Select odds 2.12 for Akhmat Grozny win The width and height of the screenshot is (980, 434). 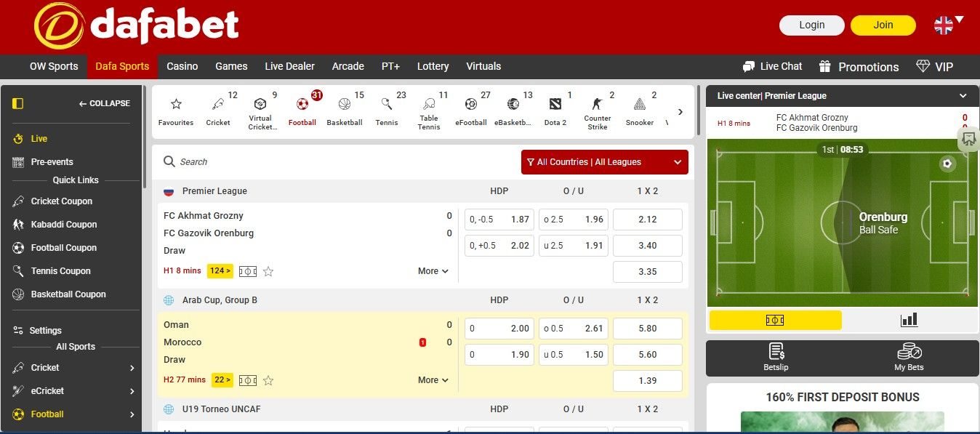[x=646, y=219]
